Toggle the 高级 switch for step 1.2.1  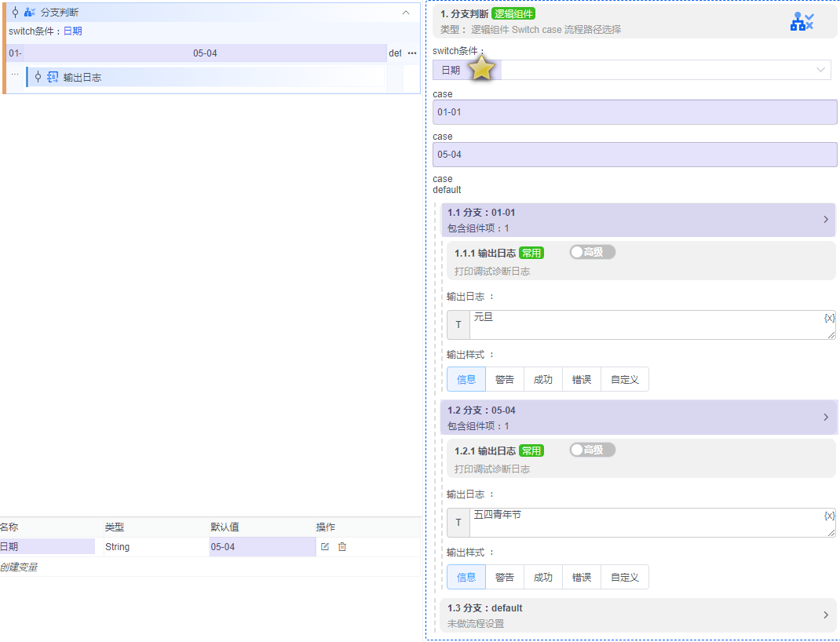(x=592, y=450)
